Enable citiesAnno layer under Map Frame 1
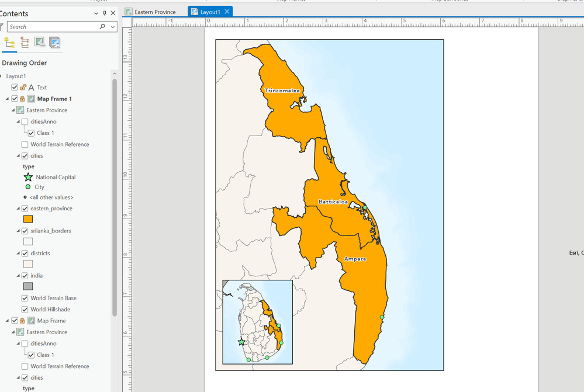The height and width of the screenshot is (392, 584). pyautogui.click(x=25, y=122)
